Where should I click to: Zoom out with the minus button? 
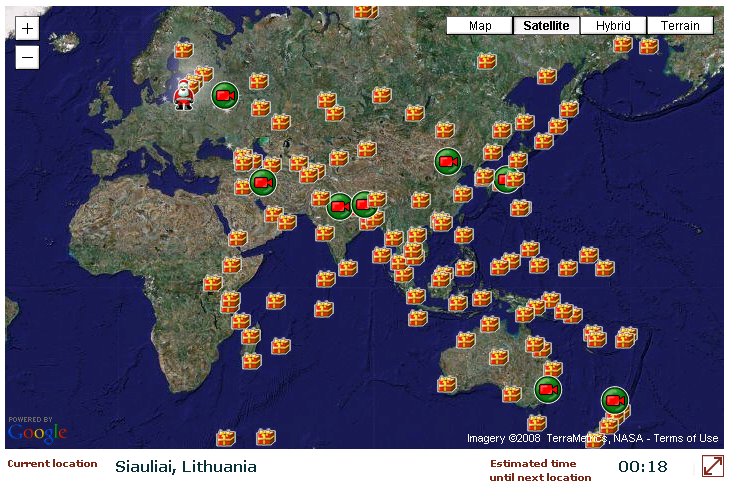27,58
